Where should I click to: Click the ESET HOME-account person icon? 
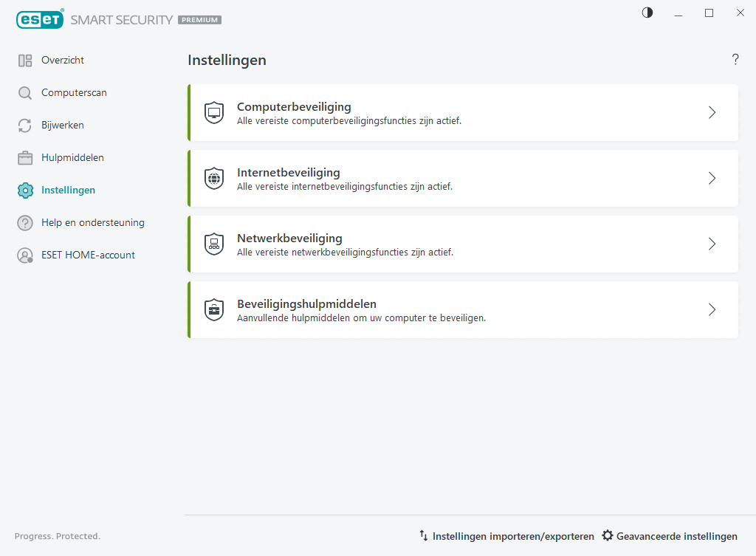coord(25,255)
